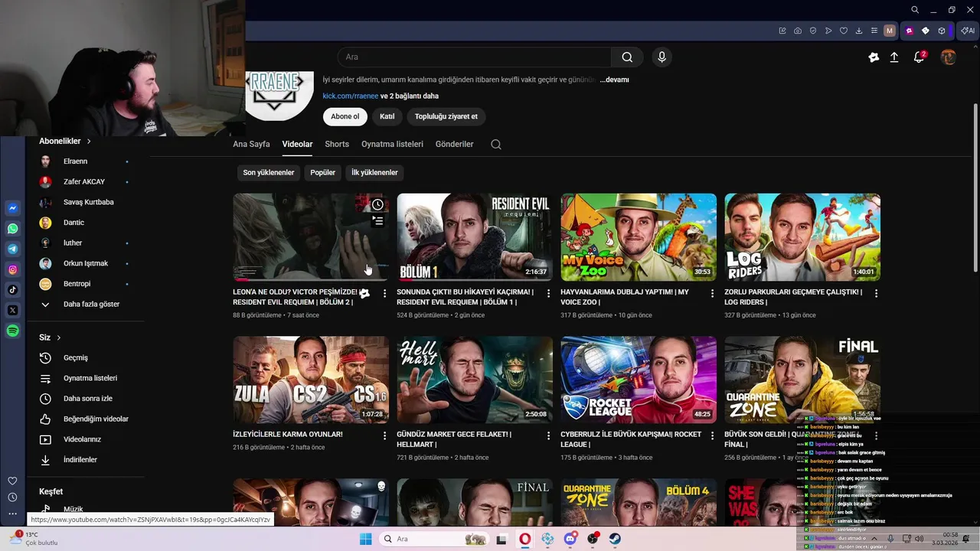Open Opera Easy Setup sliders icon

874,31
